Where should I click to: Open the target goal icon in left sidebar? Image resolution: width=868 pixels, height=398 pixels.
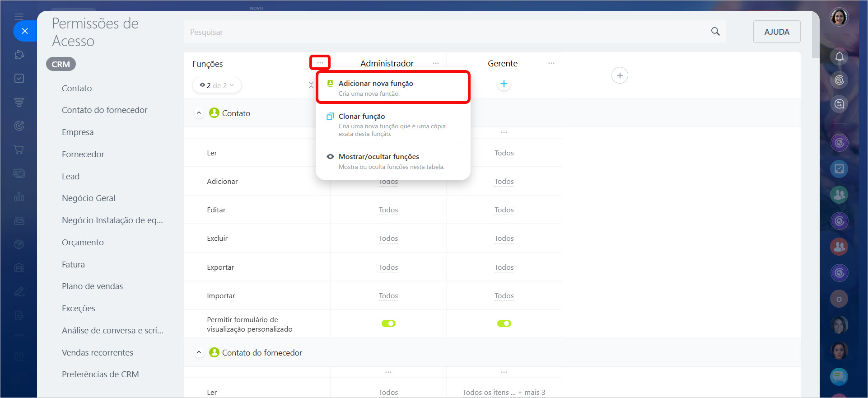pos(19,126)
